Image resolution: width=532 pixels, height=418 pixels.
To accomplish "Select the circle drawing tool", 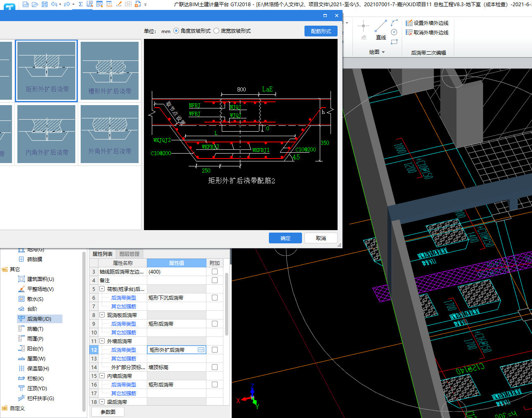I will pyautogui.click(x=394, y=32).
